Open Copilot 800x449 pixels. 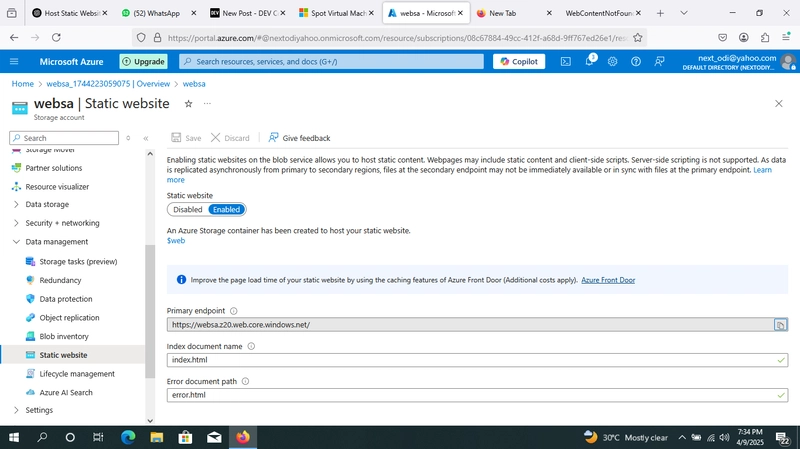pos(519,61)
